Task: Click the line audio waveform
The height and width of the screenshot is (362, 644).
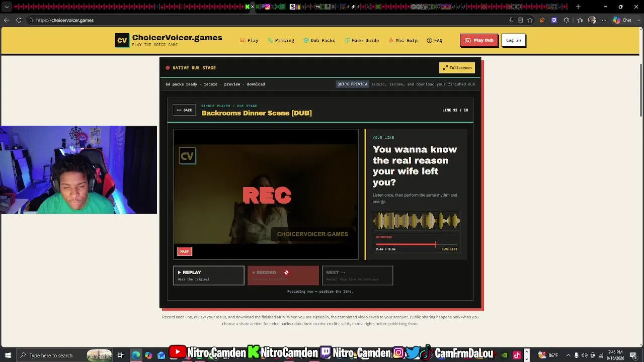Action: pyautogui.click(x=417, y=221)
